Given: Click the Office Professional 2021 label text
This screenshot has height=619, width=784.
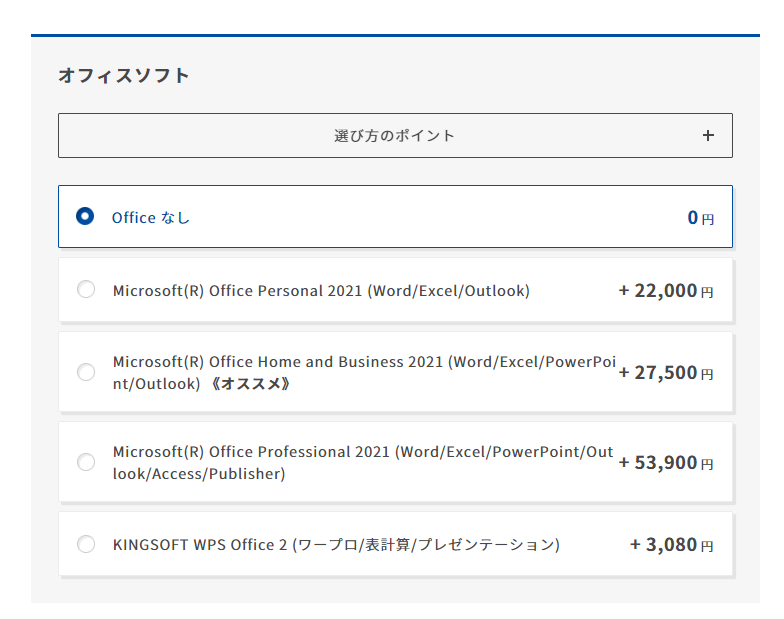Looking at the screenshot, I should 362,462.
